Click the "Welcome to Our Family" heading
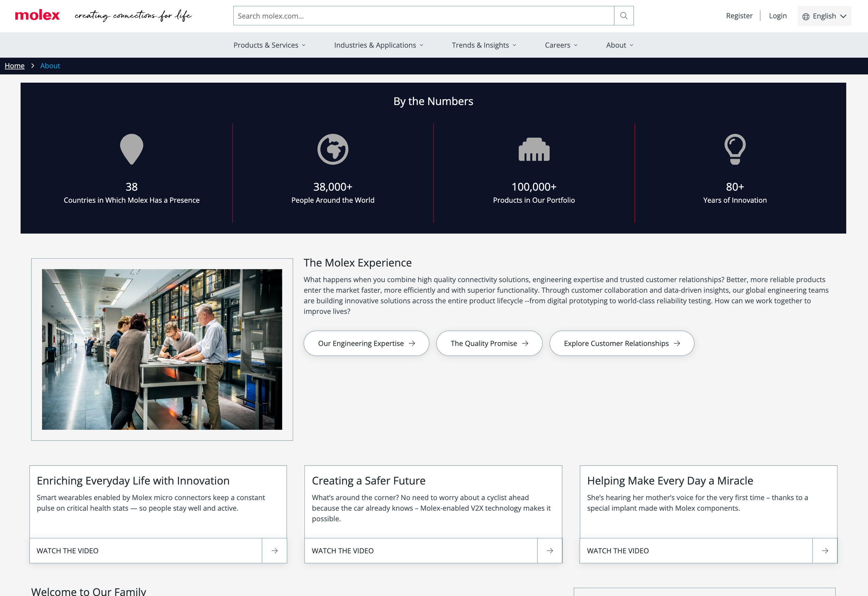Viewport: 868px width, 596px height. (x=89, y=591)
